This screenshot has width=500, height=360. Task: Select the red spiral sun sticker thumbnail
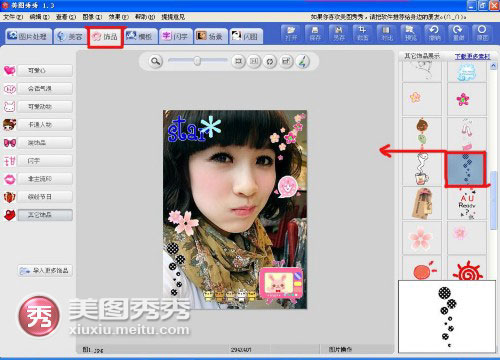[x=467, y=269]
